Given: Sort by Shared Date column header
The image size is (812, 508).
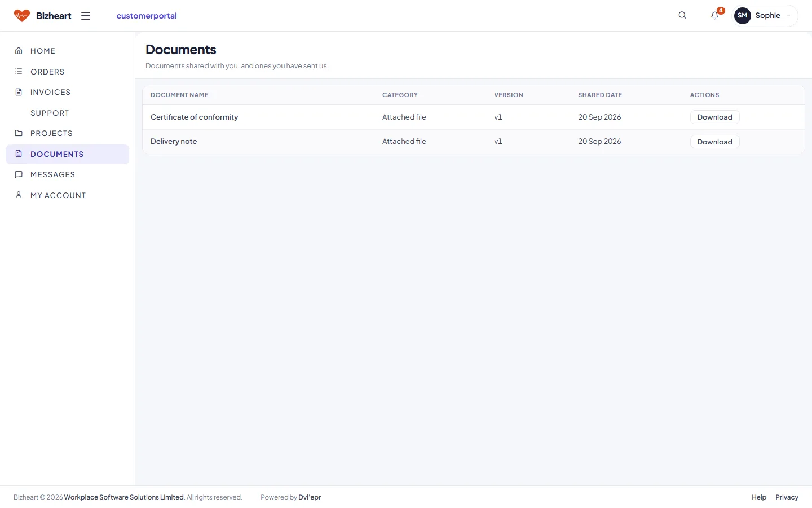Looking at the screenshot, I should point(600,95).
